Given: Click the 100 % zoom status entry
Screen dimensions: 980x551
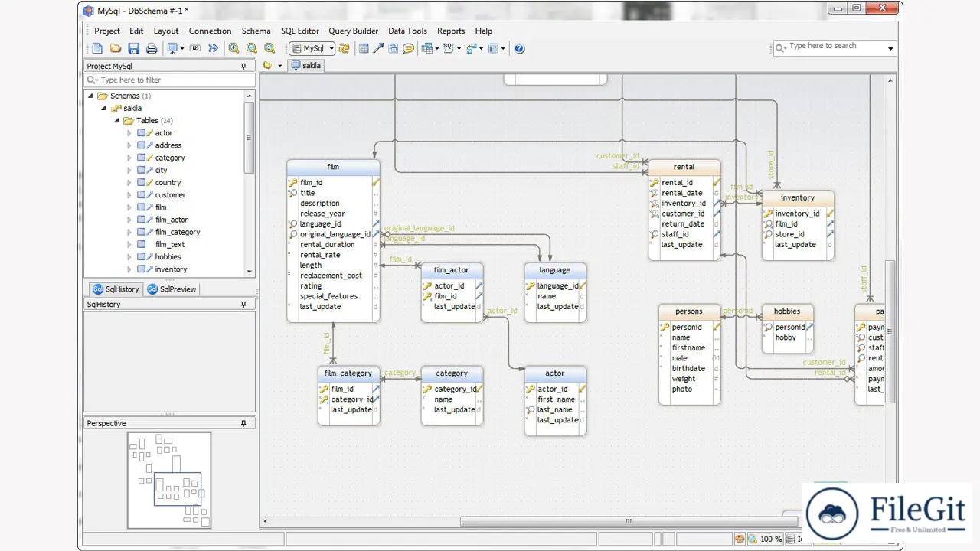Looking at the screenshot, I should pyautogui.click(x=772, y=540).
